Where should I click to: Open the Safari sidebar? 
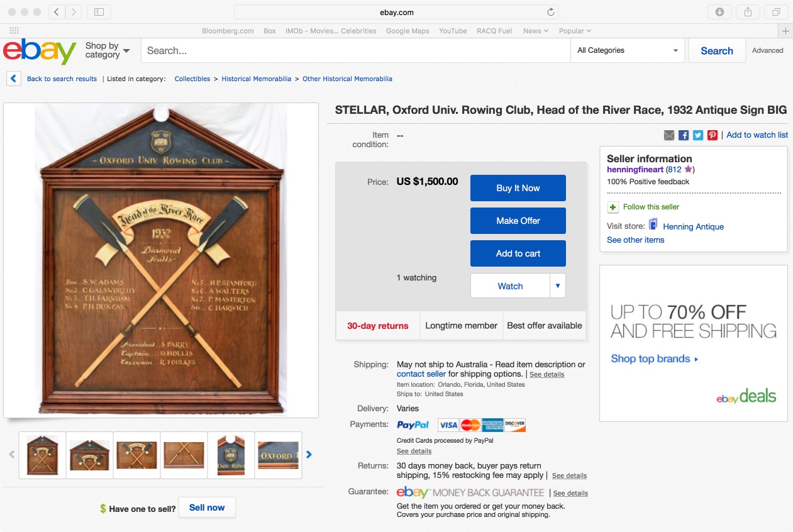[99, 12]
